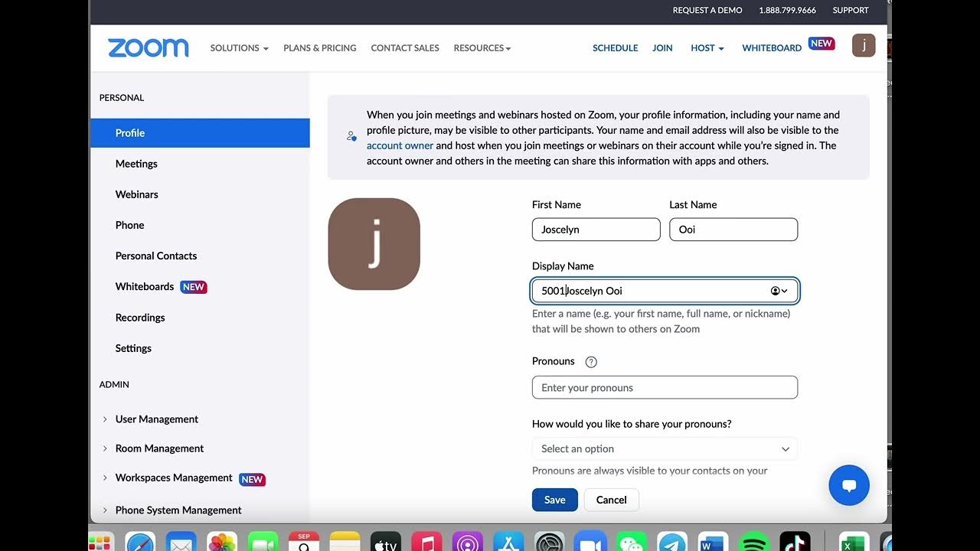
Task: Open Microsoft Excel from the dock
Action: point(854,542)
